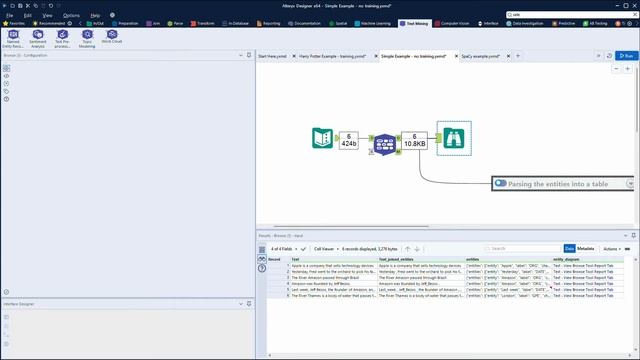The width and height of the screenshot is (640, 360).
Task: Switch to the Harry Potter Example workflow tab
Action: pyautogui.click(x=332, y=56)
